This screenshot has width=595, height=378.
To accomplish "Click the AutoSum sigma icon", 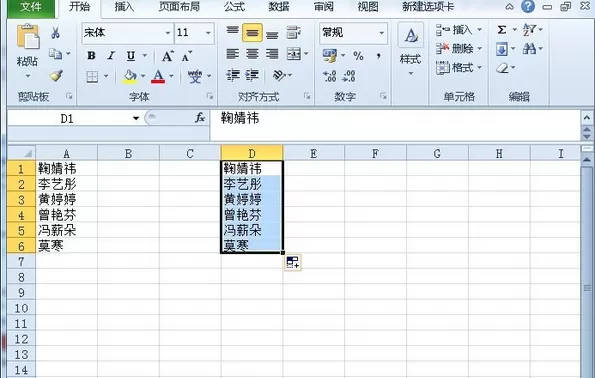I will coord(502,30).
